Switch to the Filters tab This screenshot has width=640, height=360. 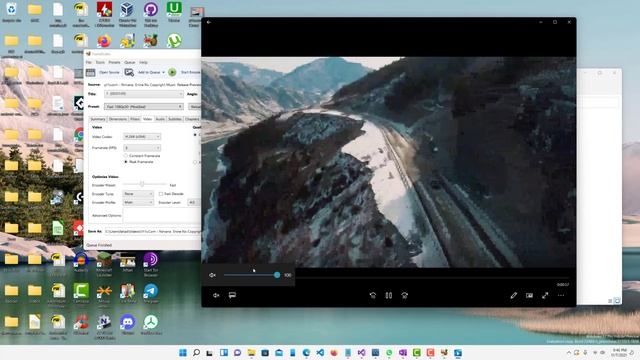135,119
